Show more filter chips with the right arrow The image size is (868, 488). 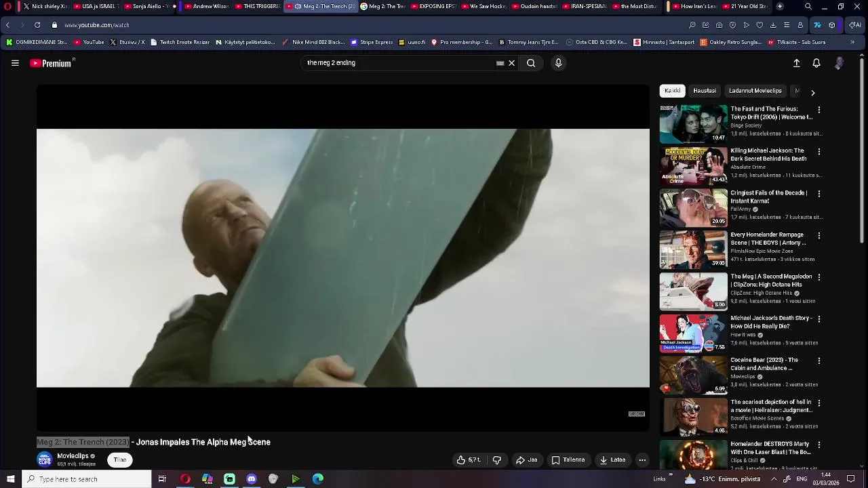[x=812, y=92]
